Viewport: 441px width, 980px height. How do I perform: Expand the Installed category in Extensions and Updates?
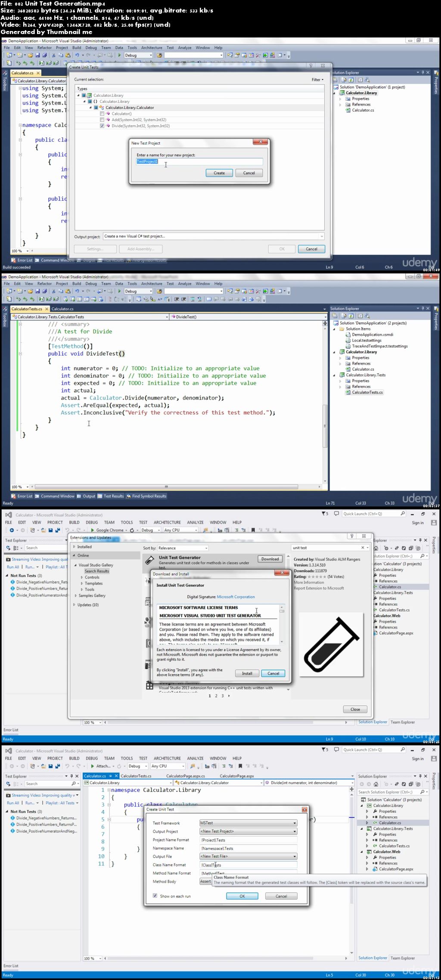point(74,547)
